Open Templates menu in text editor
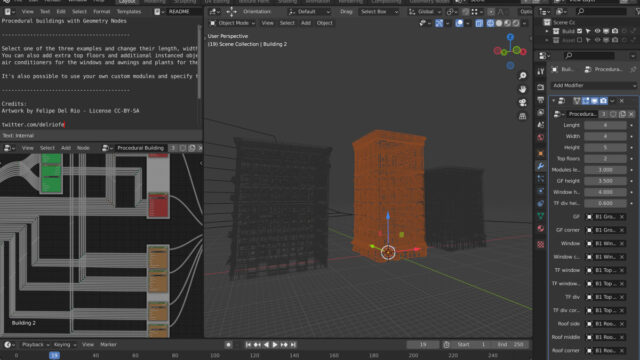Screen dimensions: 640x360 coord(129,12)
